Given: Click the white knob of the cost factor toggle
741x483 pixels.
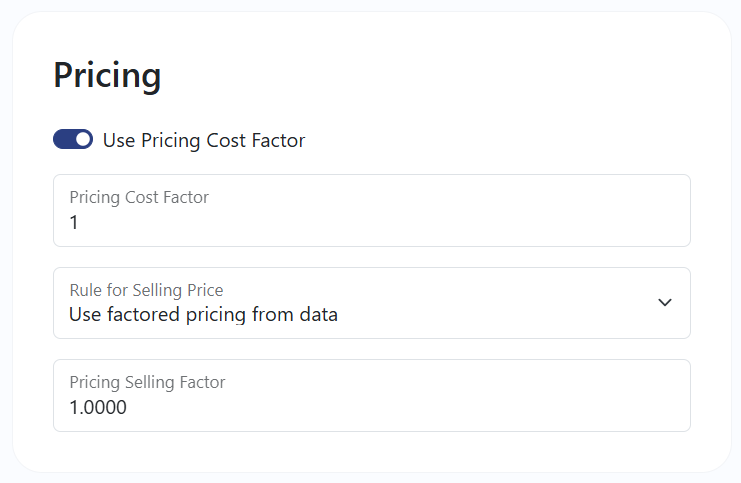Looking at the screenshot, I should point(83,139).
